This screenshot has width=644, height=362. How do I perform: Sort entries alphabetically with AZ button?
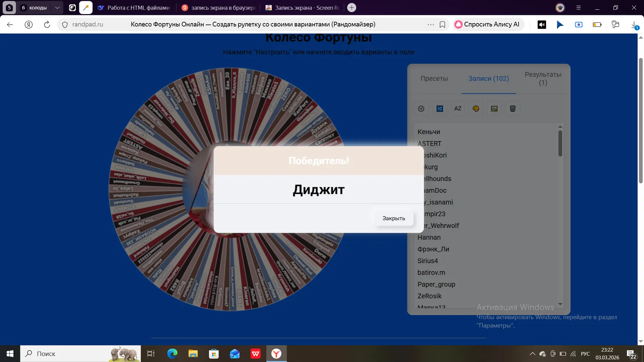coord(458,109)
